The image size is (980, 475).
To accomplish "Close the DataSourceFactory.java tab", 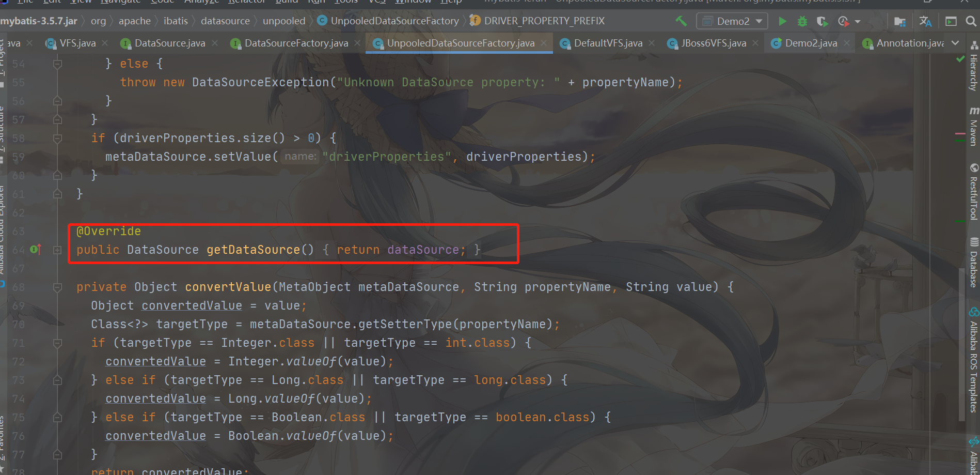I will click(357, 43).
